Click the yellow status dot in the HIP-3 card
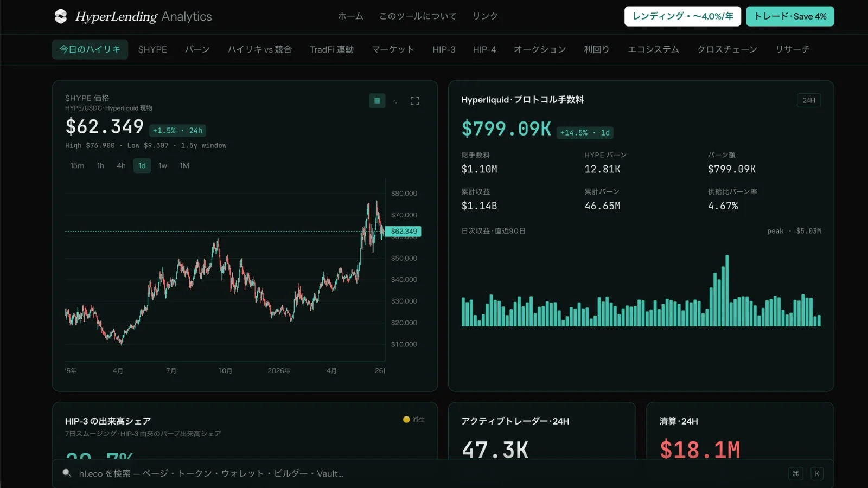The width and height of the screenshot is (868, 488). tap(406, 419)
